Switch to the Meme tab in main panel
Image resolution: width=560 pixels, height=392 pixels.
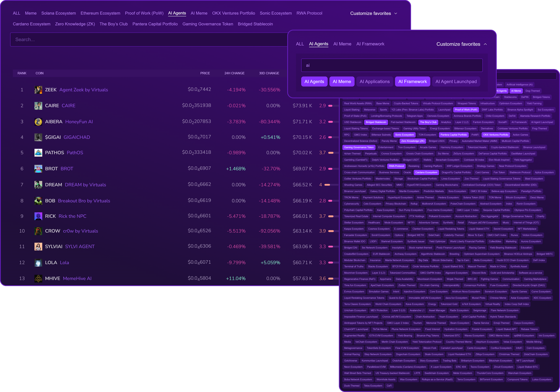point(31,13)
